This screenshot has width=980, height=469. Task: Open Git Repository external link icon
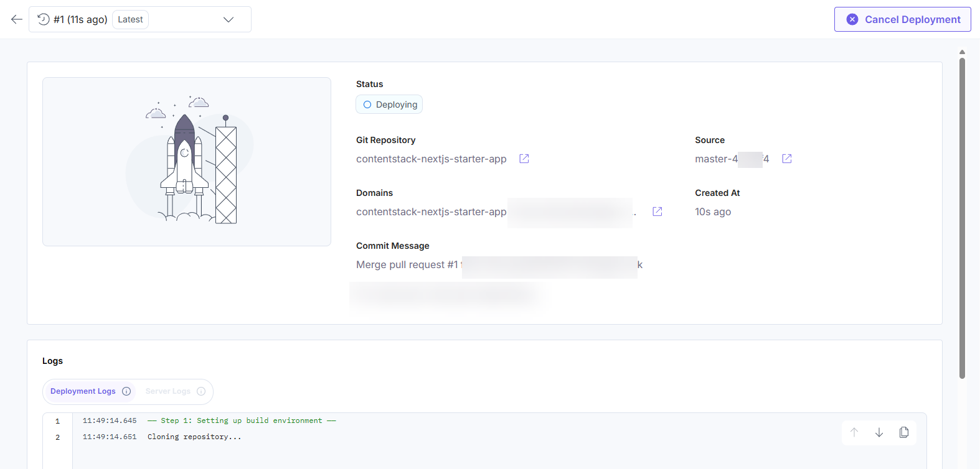coord(524,159)
